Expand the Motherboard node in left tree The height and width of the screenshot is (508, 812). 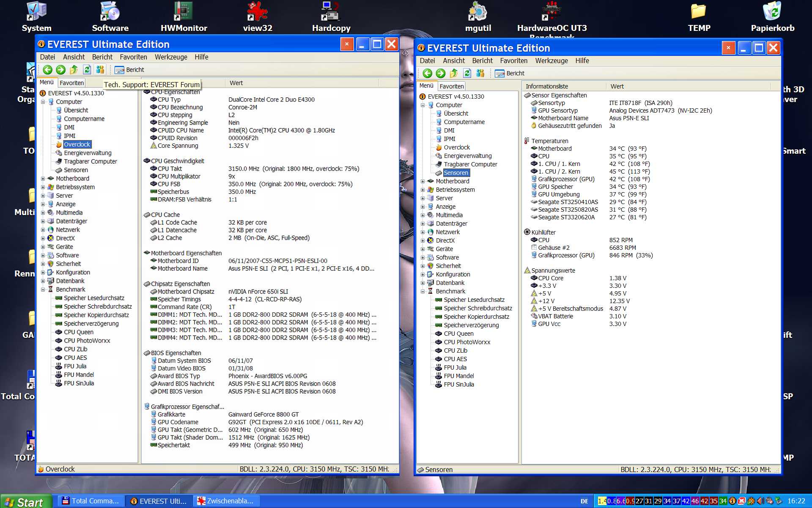tap(43, 179)
